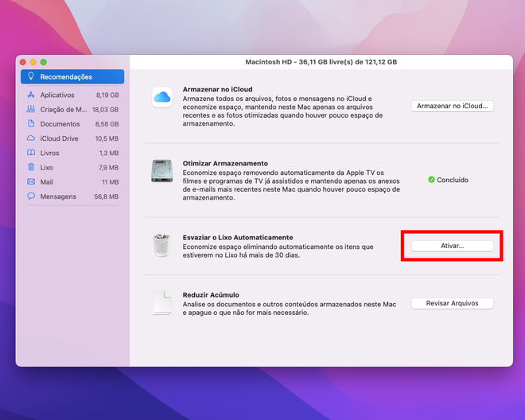Click the 'Reduzir Acúmulo' heading
This screenshot has width=525, height=420.
211,295
